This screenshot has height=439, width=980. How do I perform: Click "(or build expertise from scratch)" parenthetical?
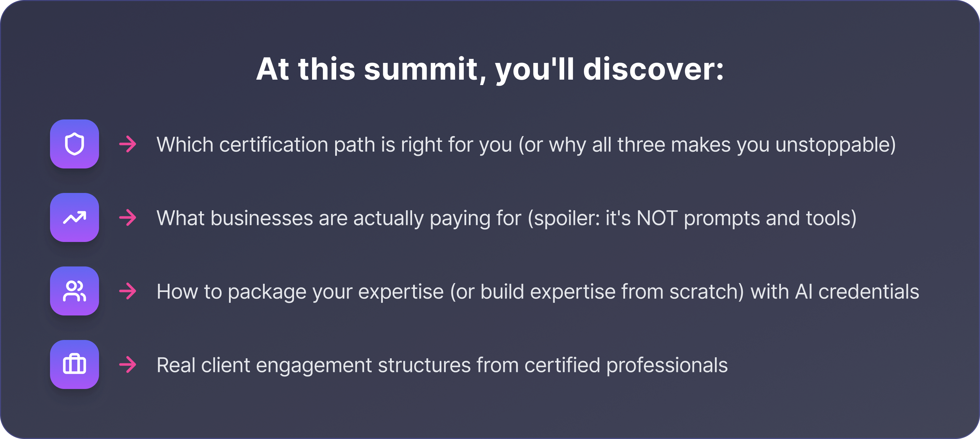[x=597, y=291]
